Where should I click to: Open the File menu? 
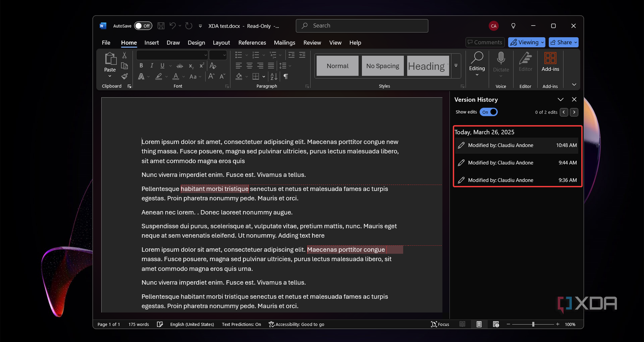point(106,43)
